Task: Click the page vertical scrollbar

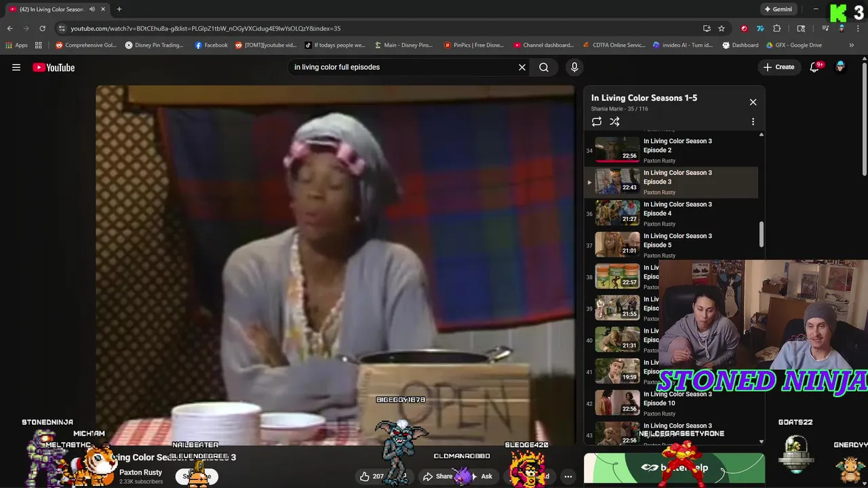Action: pos(864,119)
